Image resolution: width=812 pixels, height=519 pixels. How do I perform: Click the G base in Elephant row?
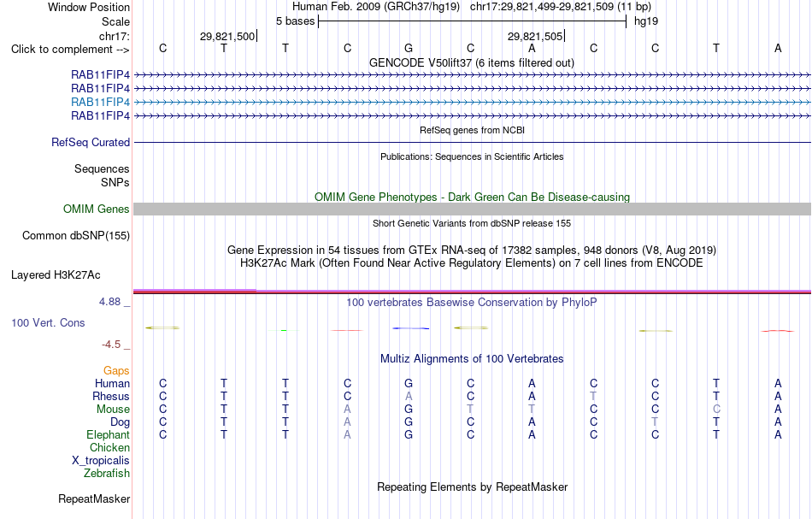(x=409, y=434)
